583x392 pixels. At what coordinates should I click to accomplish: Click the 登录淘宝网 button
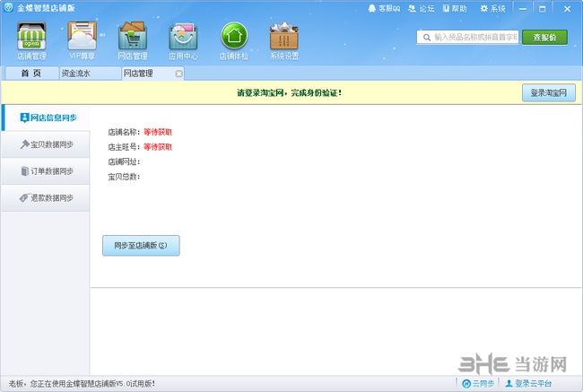[548, 92]
